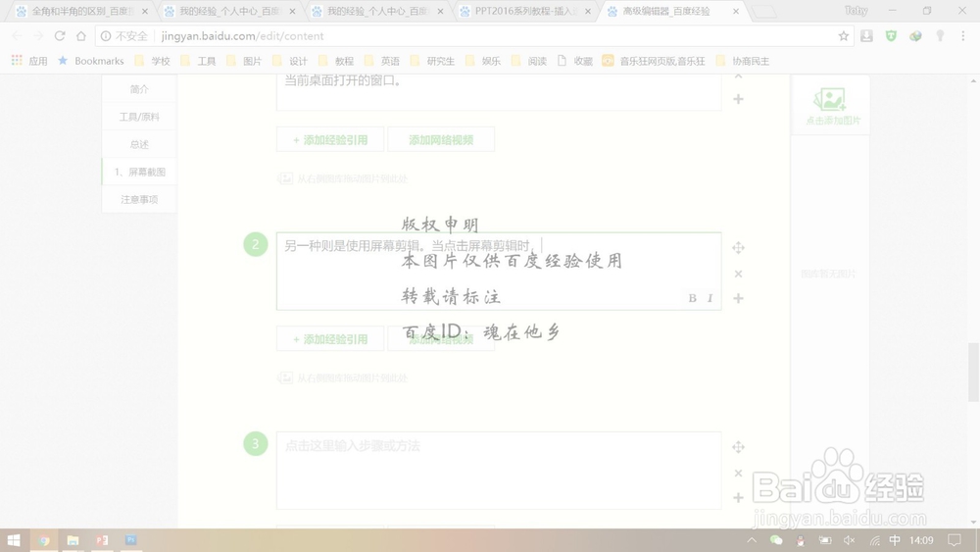This screenshot has width=980, height=552.
Task: Click 添加网络视频 below step 1
Action: [441, 139]
